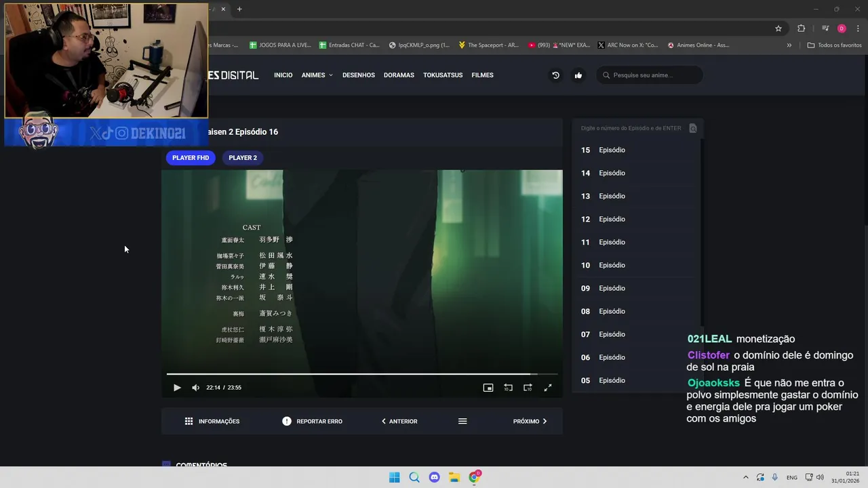Mute the video player volume

point(195,388)
